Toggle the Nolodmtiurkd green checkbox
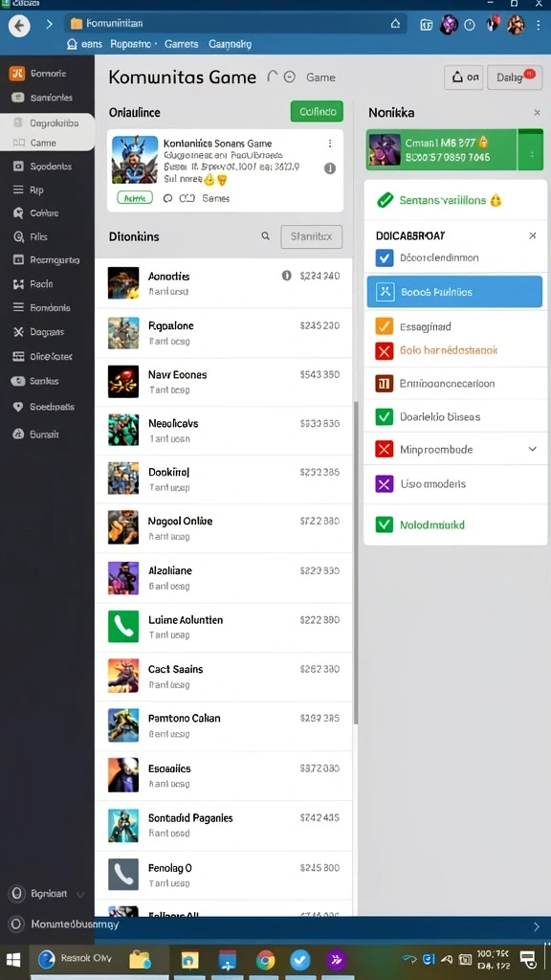The width and height of the screenshot is (551, 980). (x=385, y=524)
